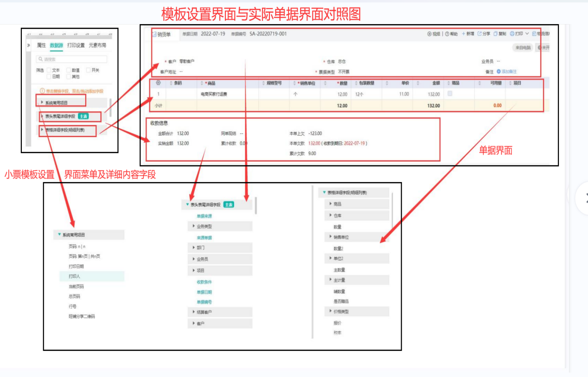Click the 来自电脑 button
This screenshot has height=377, width=588.
click(523, 48)
